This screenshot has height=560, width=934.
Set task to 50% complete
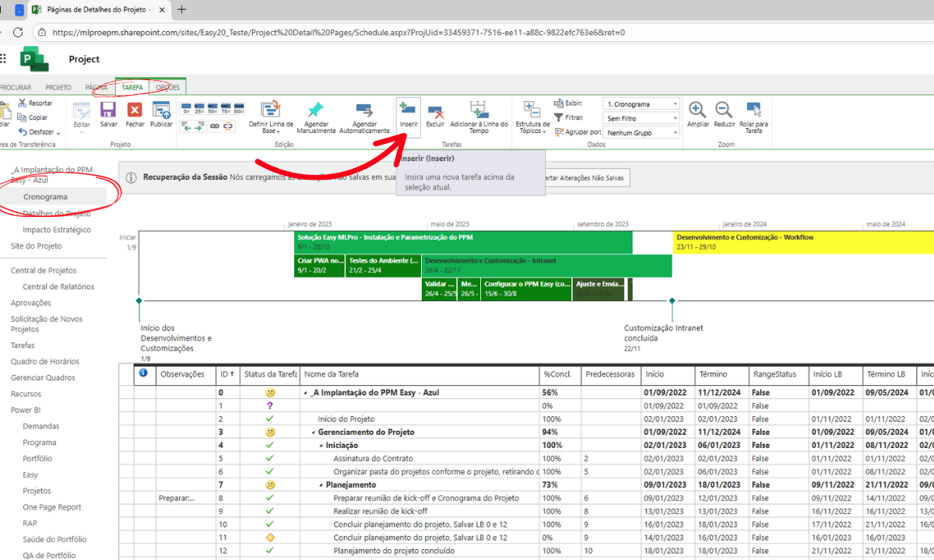213,110
